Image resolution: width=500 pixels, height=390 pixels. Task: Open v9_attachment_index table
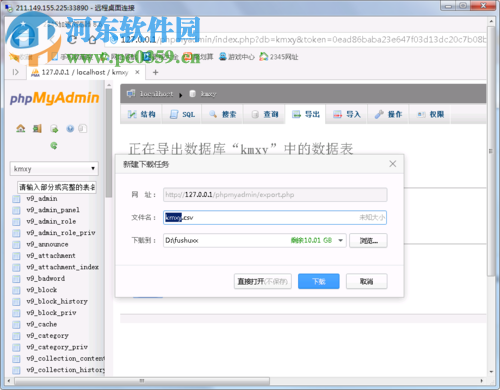click(63, 267)
